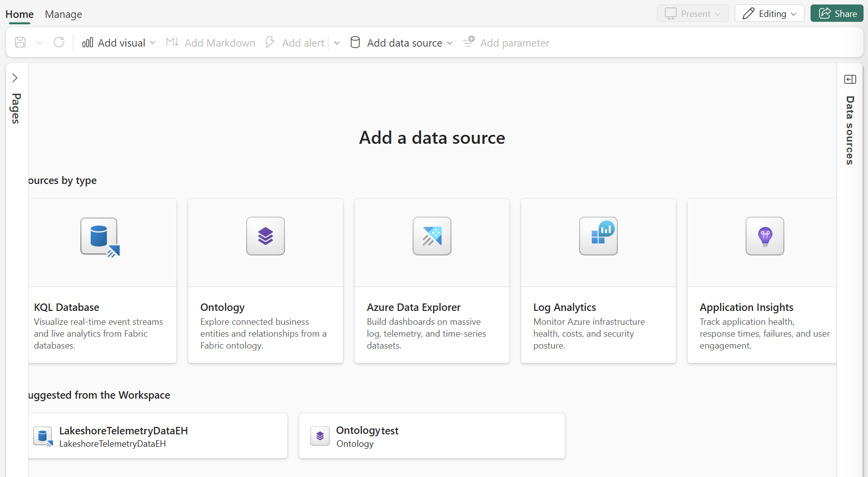The height and width of the screenshot is (477, 868).
Task: Click the Log Analytics description text
Action: click(x=589, y=334)
